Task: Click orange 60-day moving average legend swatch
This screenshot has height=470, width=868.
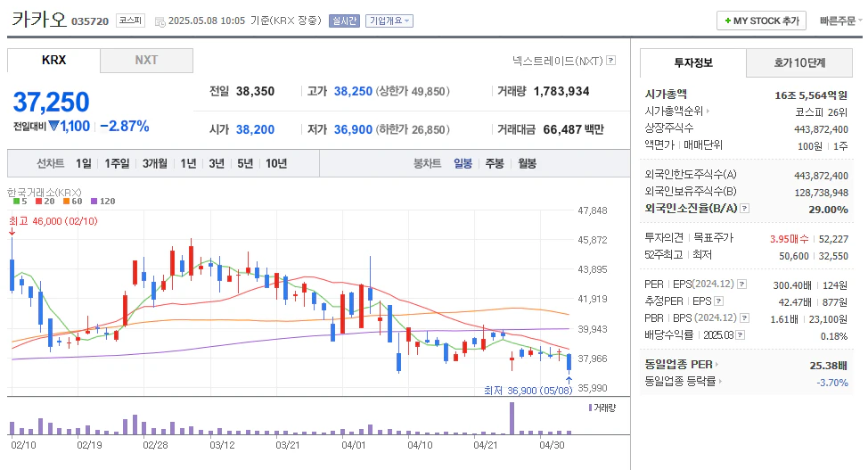Action: pos(66,202)
